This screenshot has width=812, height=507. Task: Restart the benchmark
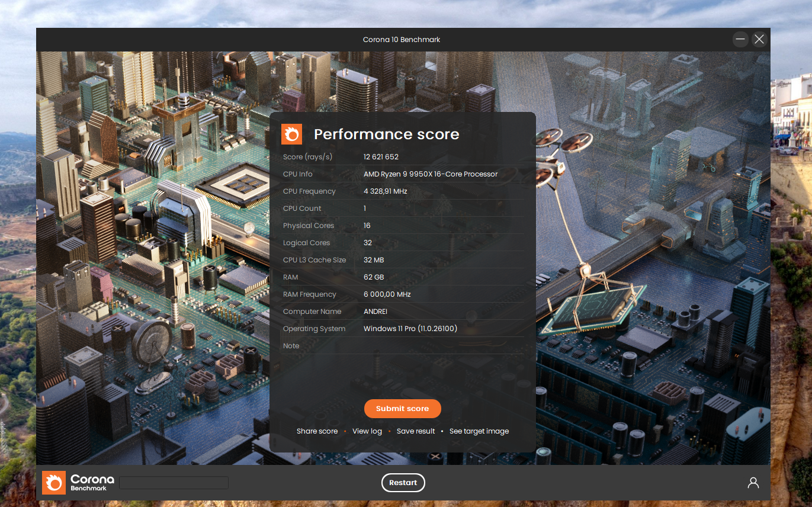(403, 483)
